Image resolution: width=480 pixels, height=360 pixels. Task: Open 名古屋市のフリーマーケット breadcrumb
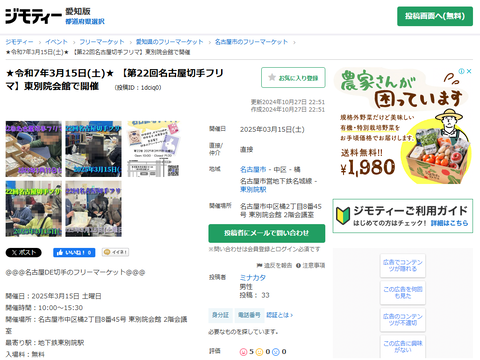(251, 42)
